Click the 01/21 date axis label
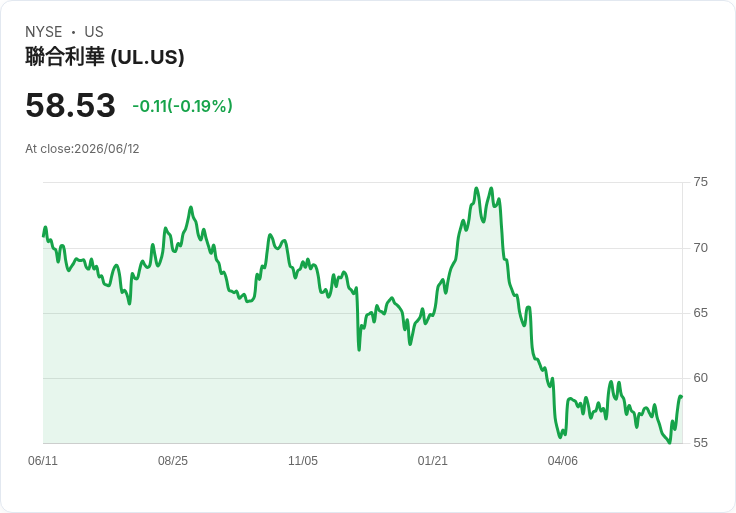This screenshot has width=736, height=513. click(x=432, y=460)
